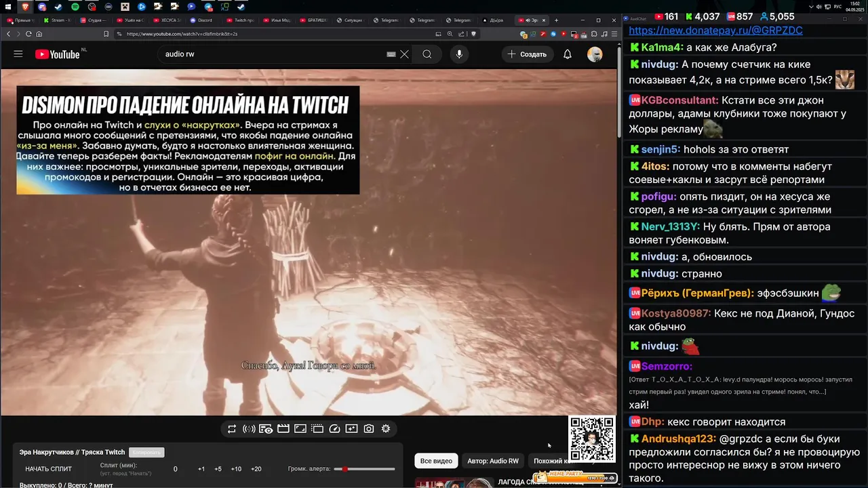The image size is (868, 488).
Task: Click the YouTube search magnifier button
Action: 427,54
